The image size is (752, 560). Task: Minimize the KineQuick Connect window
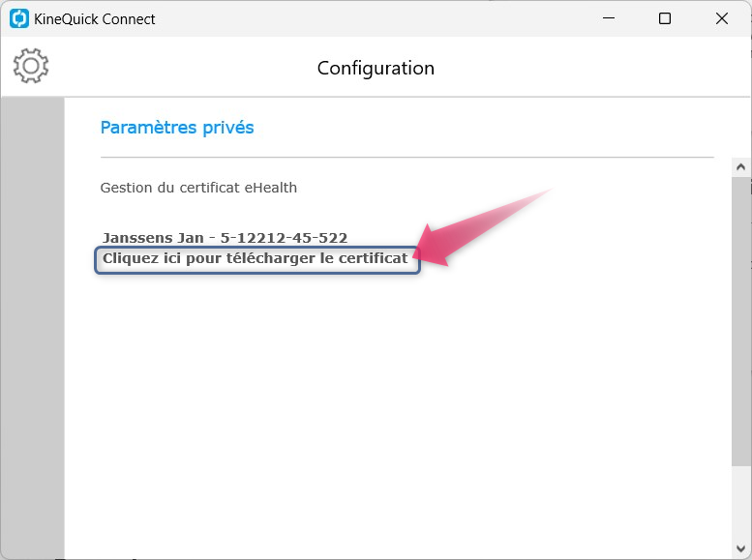coord(609,18)
